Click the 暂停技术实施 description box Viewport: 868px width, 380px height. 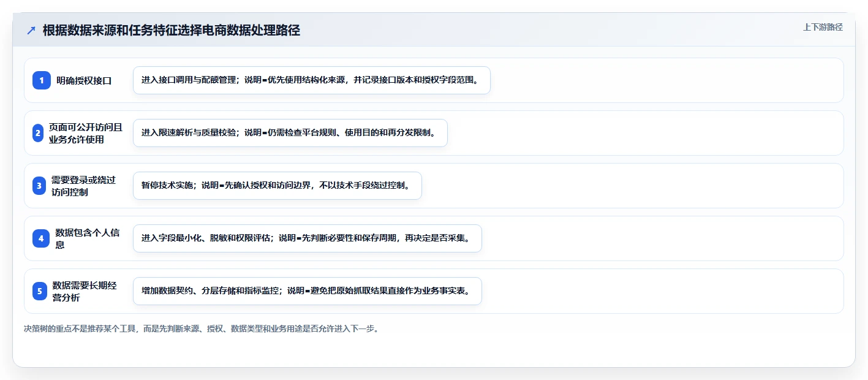point(277,186)
